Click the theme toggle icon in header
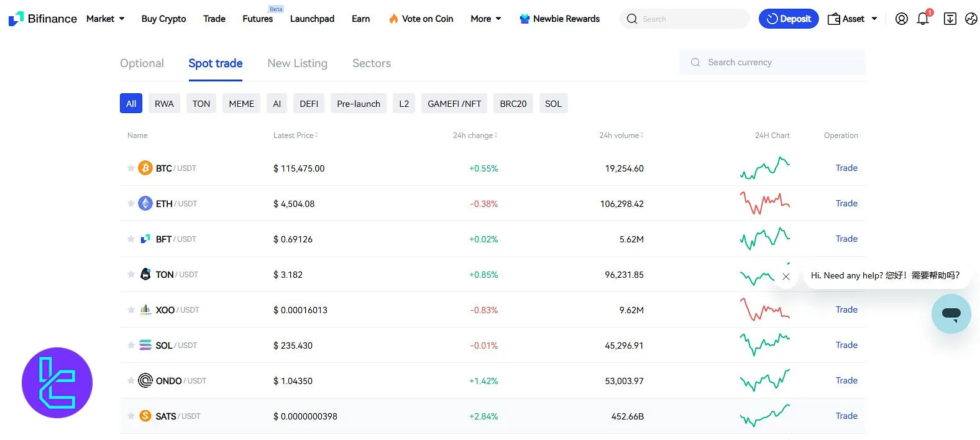980x440 pixels. 971,19
